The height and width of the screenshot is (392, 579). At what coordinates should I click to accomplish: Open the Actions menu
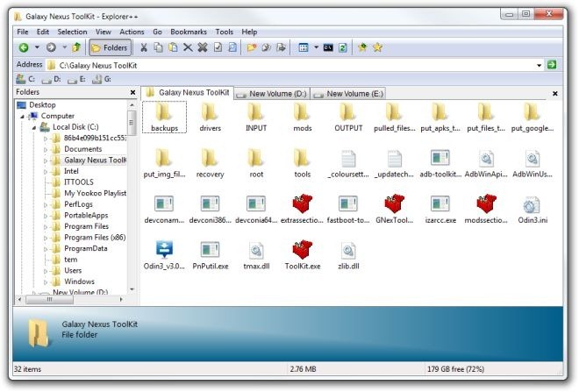[132, 32]
